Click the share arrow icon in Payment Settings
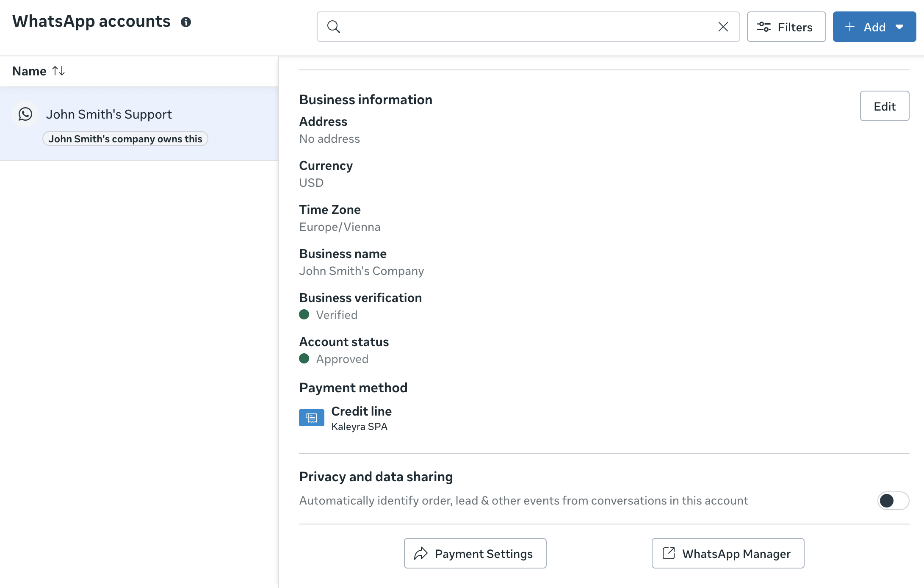The image size is (924, 588). click(x=421, y=553)
